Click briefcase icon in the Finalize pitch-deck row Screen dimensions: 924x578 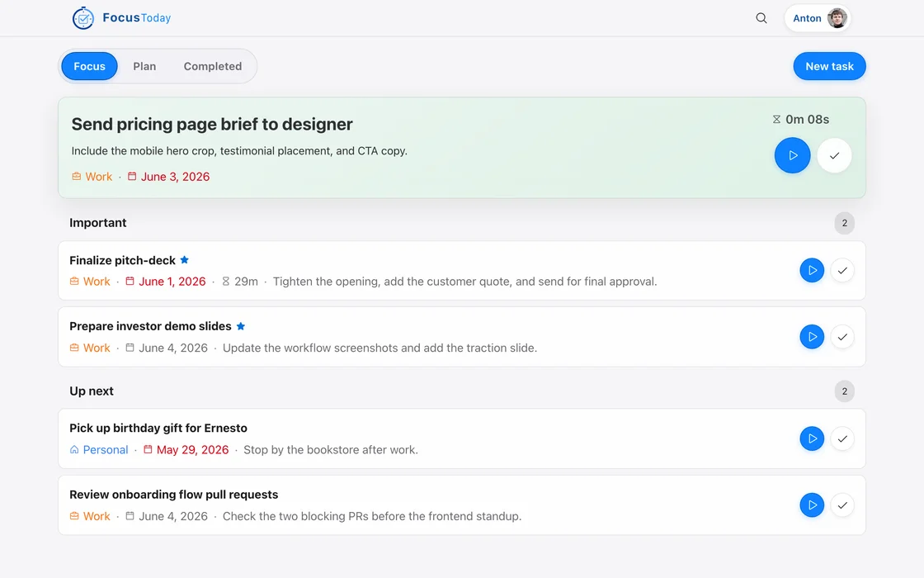(74, 282)
